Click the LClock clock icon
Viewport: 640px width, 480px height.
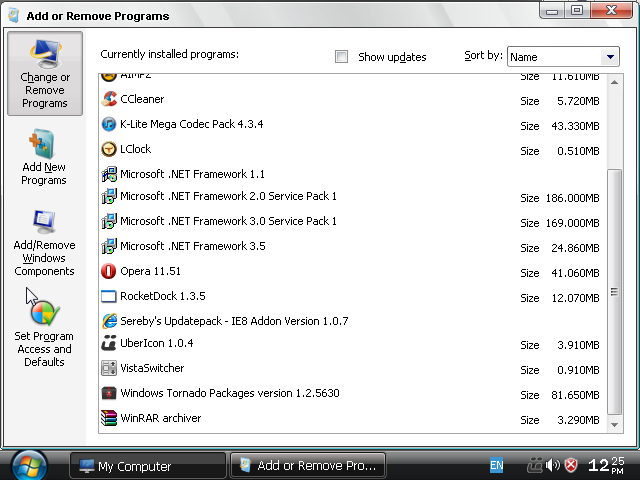109,149
